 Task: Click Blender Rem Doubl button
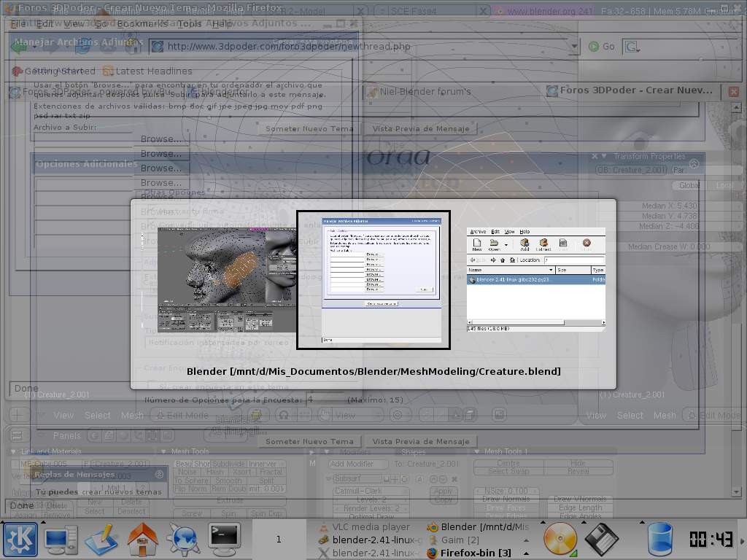(x=228, y=489)
